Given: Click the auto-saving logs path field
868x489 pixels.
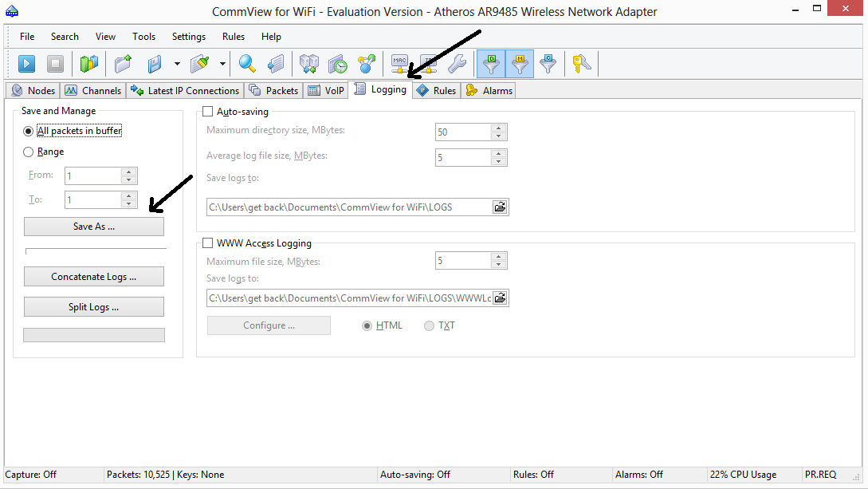Looking at the screenshot, I should [x=350, y=207].
